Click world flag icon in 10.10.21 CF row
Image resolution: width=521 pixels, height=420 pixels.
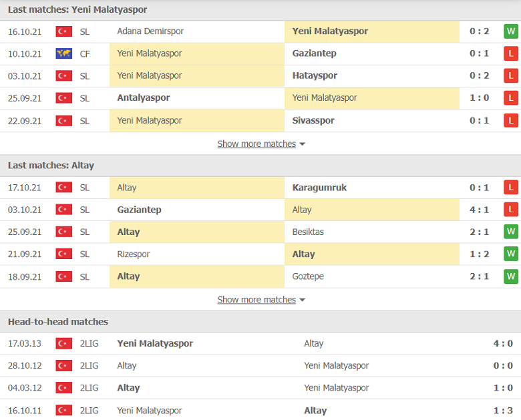pos(64,53)
